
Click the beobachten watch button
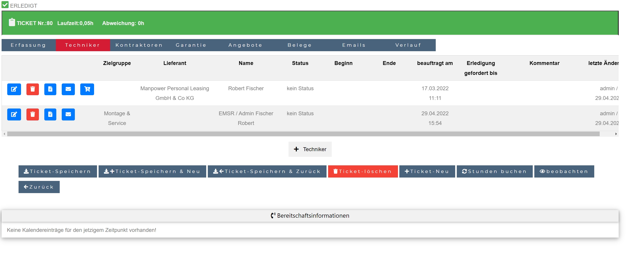tap(564, 171)
